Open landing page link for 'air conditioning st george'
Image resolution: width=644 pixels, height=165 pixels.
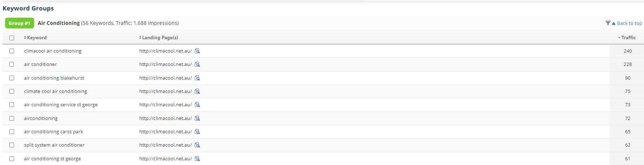pyautogui.click(x=165, y=159)
